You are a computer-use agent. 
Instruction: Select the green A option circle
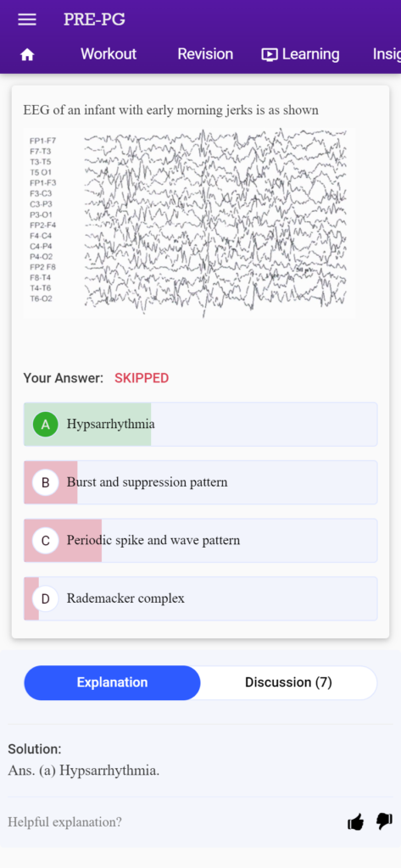tap(46, 425)
